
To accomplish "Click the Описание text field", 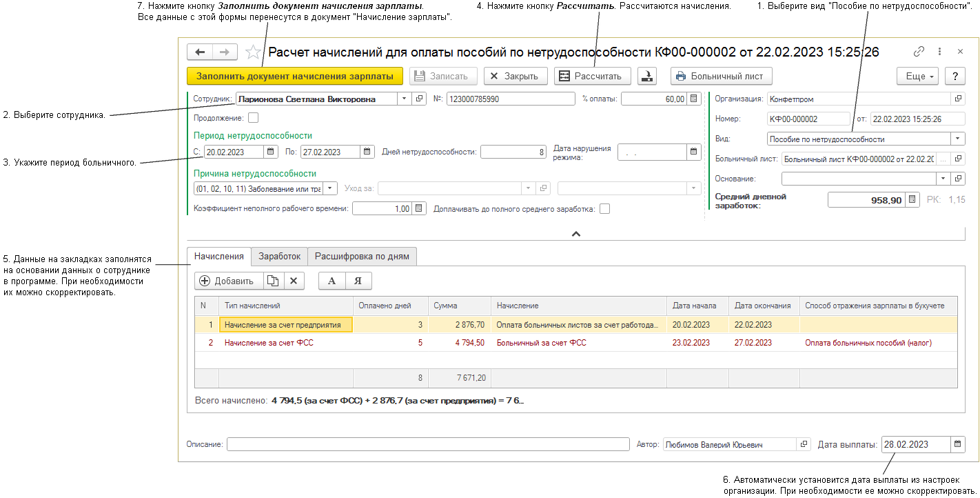I will (427, 445).
